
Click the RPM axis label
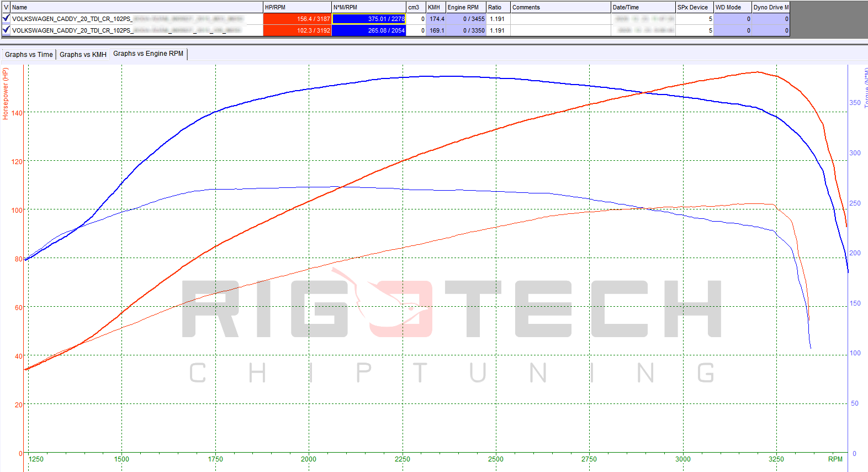tap(835, 459)
